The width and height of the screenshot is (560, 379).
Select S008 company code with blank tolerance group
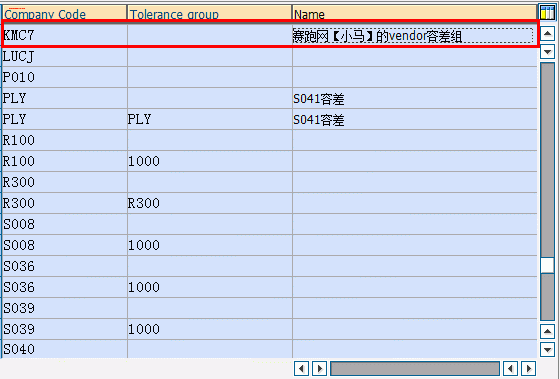click(64, 224)
